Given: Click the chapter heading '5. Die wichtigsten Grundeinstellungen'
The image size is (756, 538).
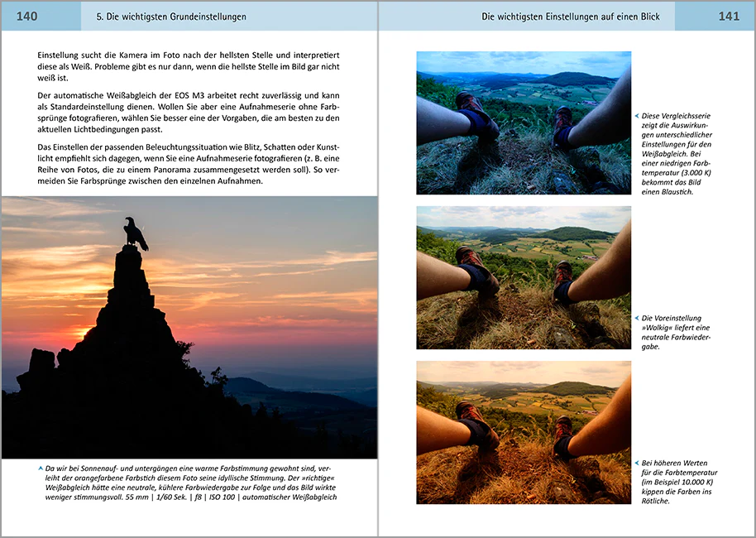Looking at the screenshot, I should (x=171, y=17).
